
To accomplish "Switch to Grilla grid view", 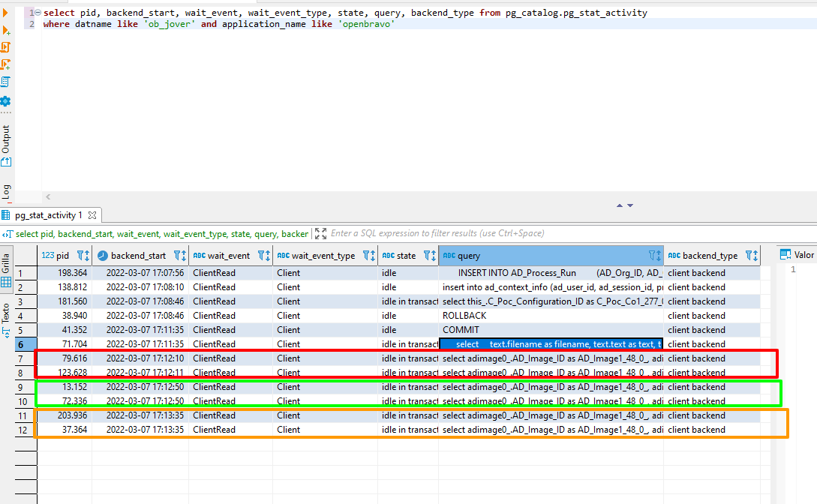I will pyautogui.click(x=6, y=271).
